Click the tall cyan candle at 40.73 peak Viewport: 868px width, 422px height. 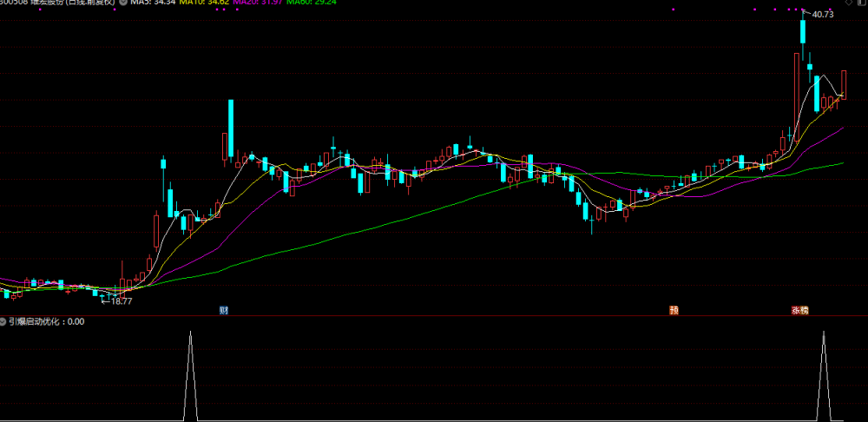coord(802,31)
